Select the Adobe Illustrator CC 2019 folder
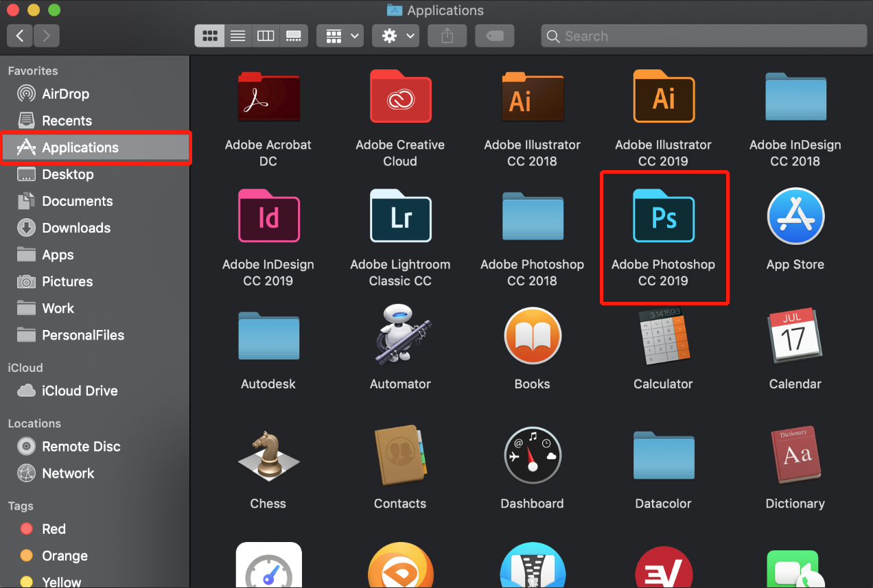The height and width of the screenshot is (588, 873). [x=664, y=97]
